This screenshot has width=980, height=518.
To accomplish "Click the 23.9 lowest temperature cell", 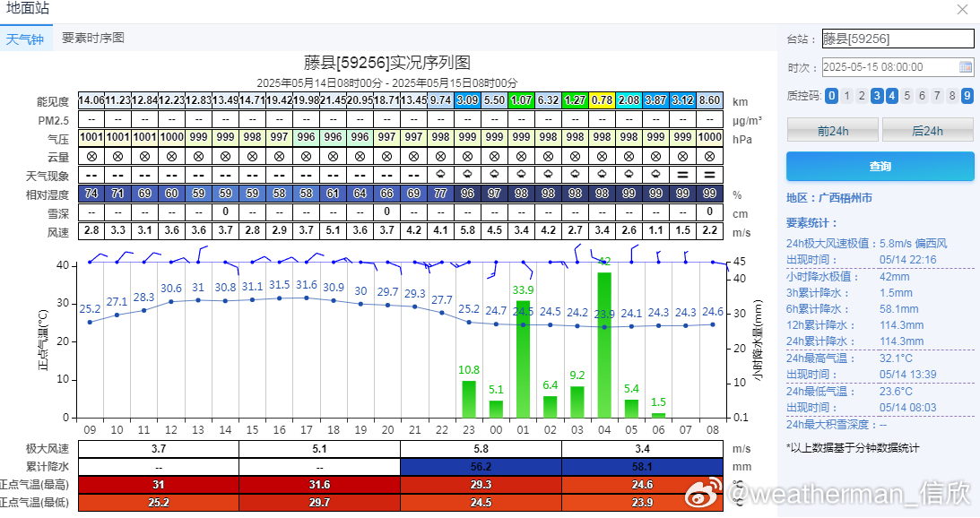I will (642, 503).
